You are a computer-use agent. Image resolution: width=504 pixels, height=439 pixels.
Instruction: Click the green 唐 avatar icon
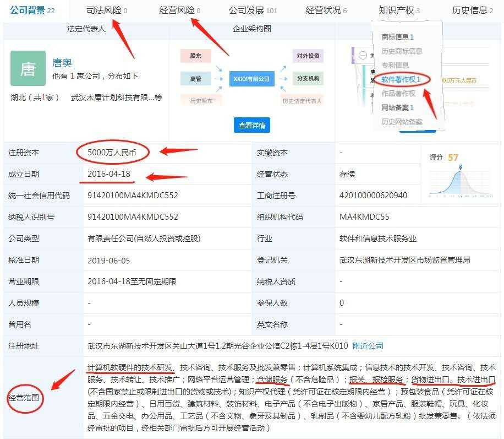pyautogui.click(x=28, y=68)
